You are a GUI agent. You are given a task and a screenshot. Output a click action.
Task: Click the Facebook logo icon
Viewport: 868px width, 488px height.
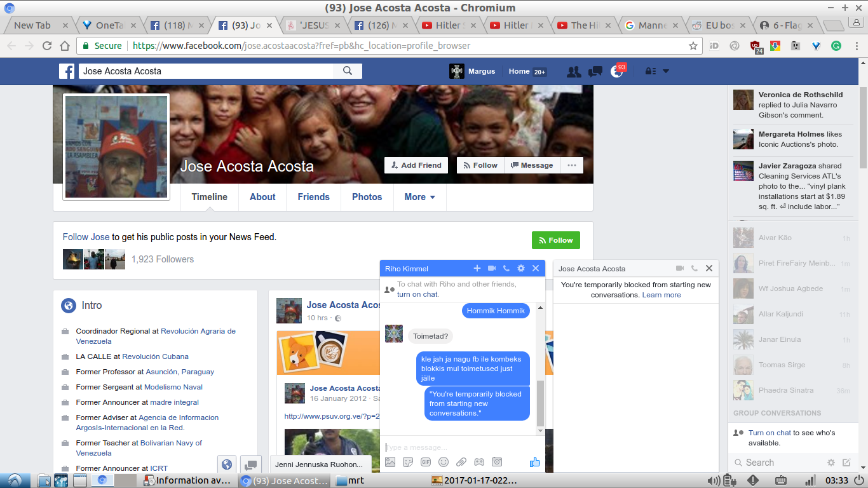[67, 71]
